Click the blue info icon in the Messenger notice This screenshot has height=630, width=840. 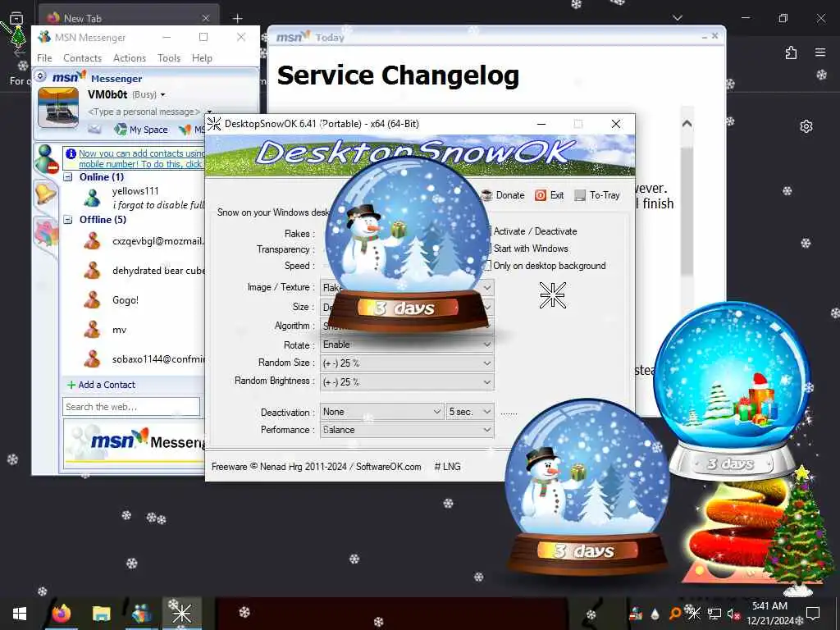[71, 154]
